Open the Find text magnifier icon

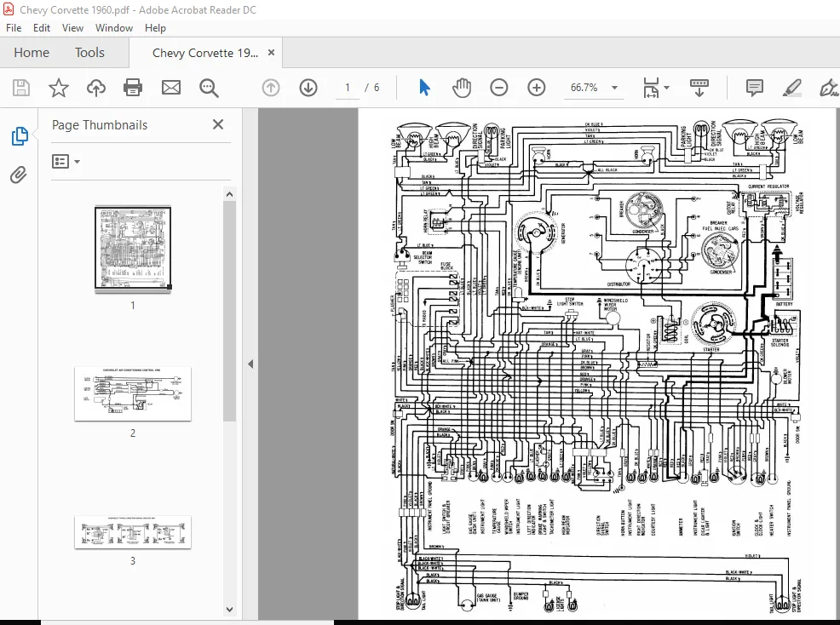tap(209, 88)
